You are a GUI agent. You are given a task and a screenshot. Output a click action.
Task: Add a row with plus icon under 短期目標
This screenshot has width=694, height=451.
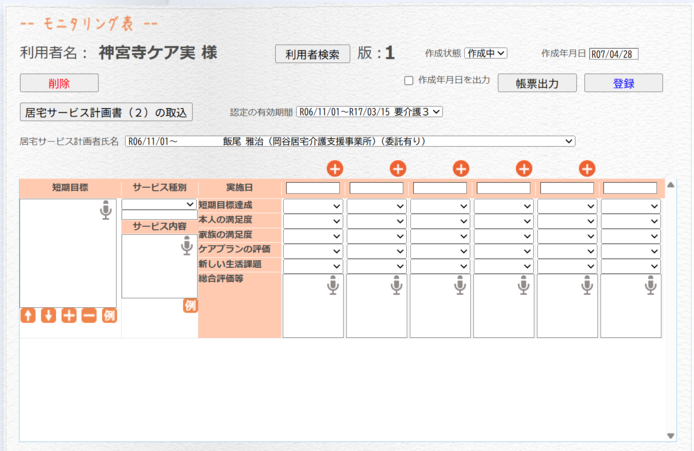69,316
